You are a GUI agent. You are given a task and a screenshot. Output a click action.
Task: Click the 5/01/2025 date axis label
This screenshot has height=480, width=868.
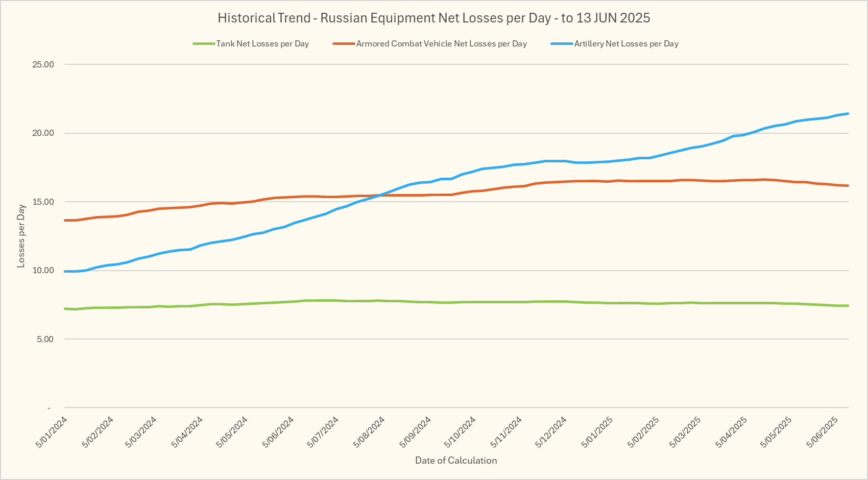(x=597, y=432)
